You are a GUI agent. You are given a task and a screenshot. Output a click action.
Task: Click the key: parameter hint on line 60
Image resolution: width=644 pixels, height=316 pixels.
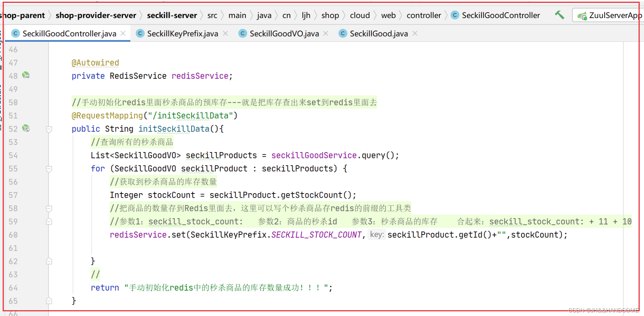tap(377, 235)
